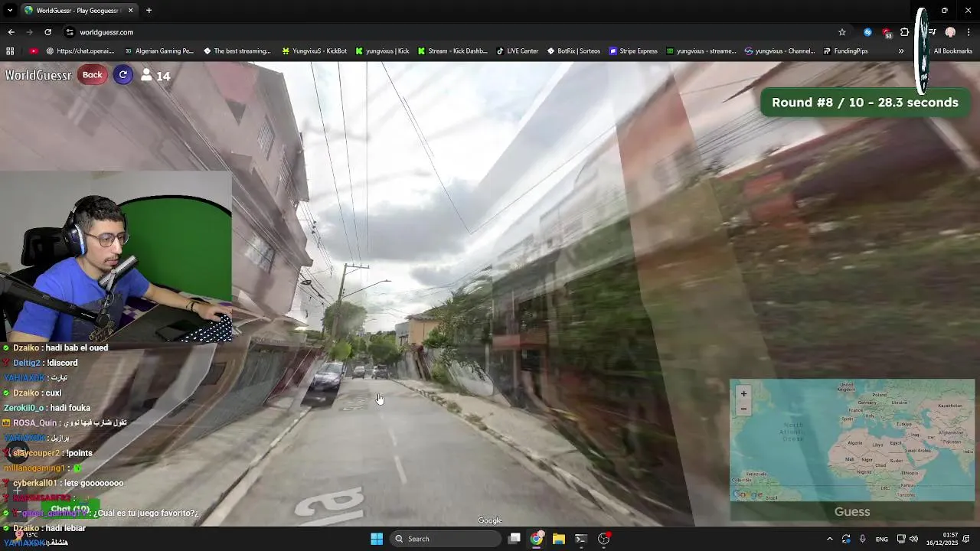Open new browser tab with plus
This screenshot has height=551, width=980.
[149, 11]
